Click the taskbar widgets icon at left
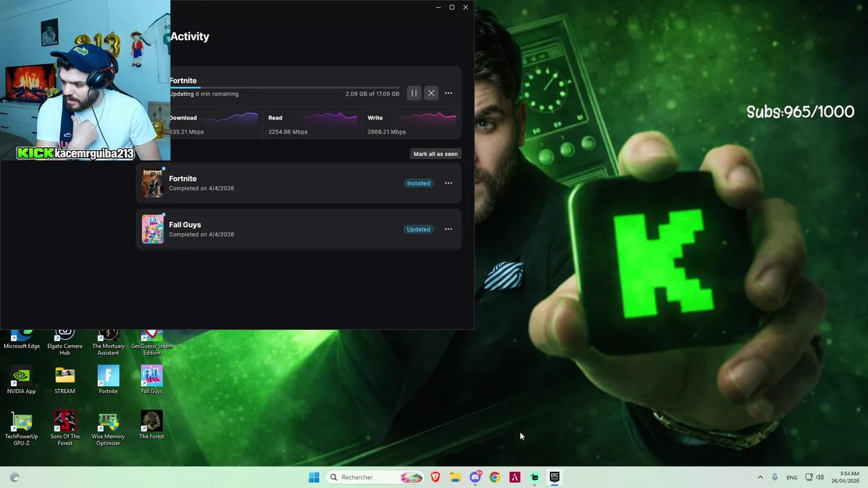Screen dimensions: 868x488 pyautogui.click(x=15, y=477)
